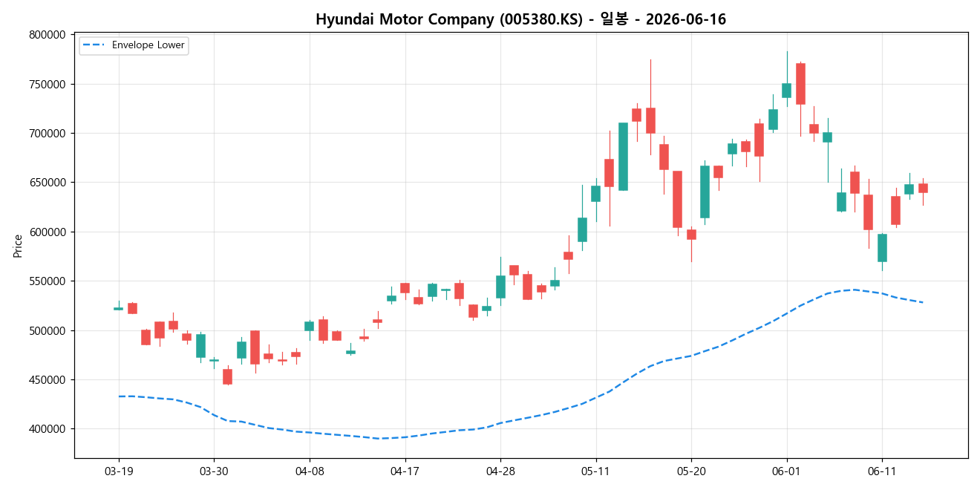This screenshot has height=490, width=980.
Task: Click the dashed blue line sample in legend
Action: [x=95, y=45]
